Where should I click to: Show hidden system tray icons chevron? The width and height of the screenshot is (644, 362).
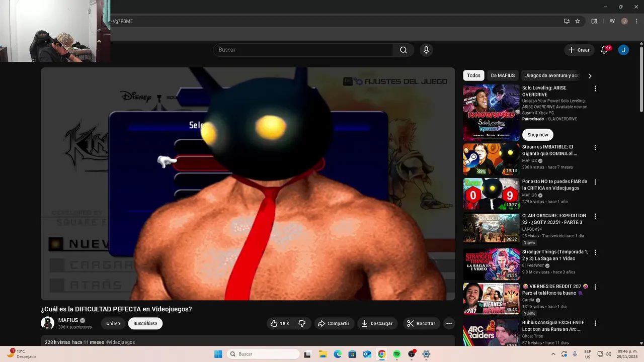click(554, 354)
